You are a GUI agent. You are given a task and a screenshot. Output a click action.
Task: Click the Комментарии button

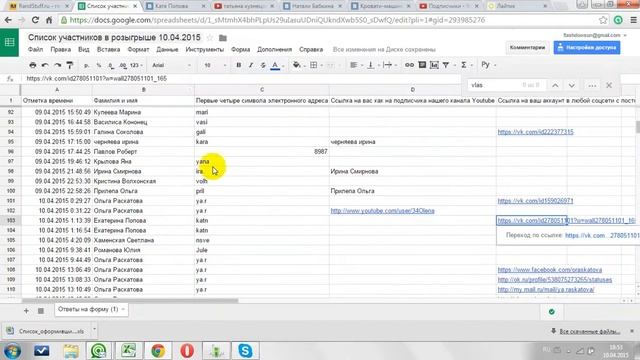coord(527,48)
